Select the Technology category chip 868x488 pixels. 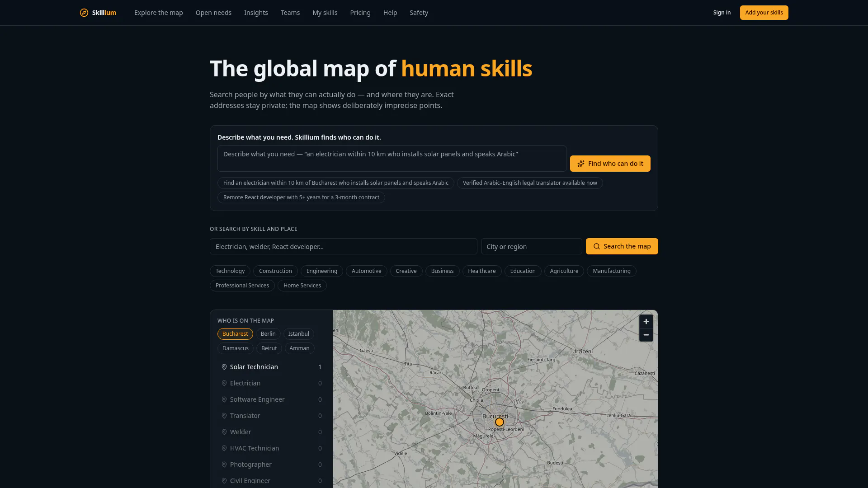click(230, 271)
